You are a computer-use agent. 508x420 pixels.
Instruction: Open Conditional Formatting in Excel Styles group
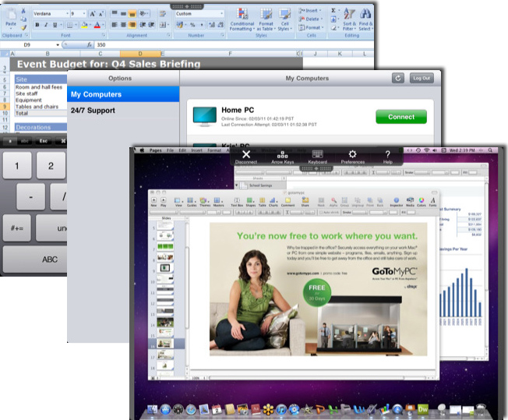242,19
